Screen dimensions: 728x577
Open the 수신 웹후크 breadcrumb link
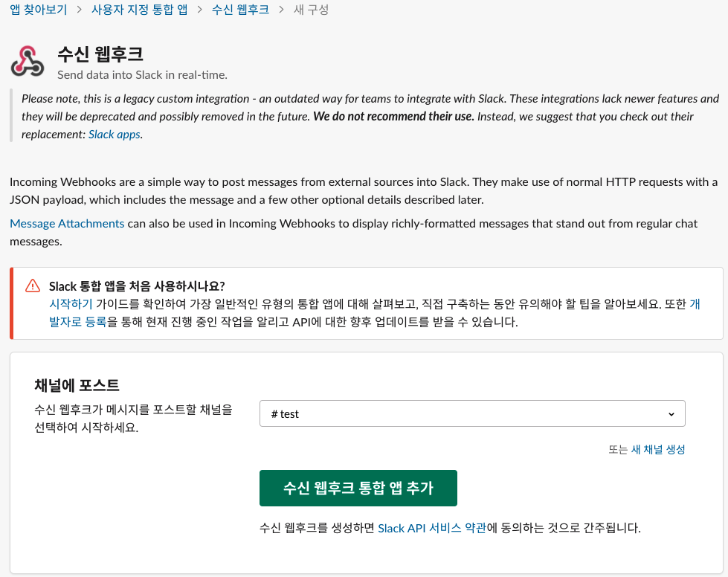point(240,10)
